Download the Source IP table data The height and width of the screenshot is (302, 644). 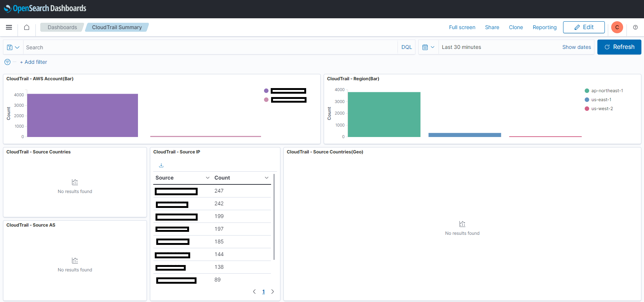[x=161, y=165]
